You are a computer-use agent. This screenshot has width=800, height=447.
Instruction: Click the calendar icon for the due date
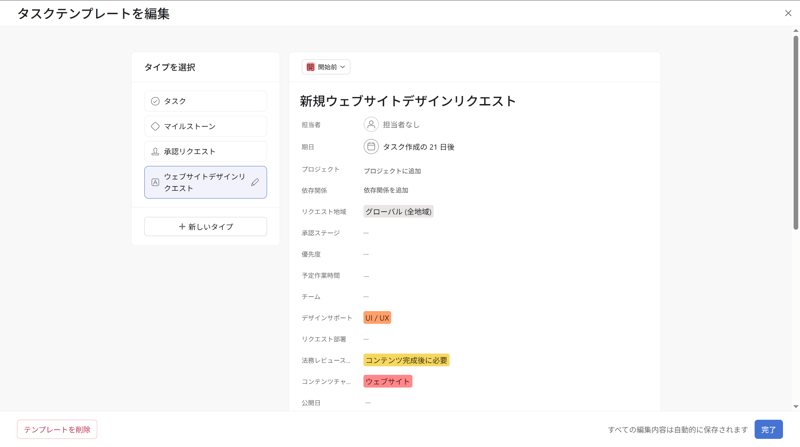pos(371,146)
